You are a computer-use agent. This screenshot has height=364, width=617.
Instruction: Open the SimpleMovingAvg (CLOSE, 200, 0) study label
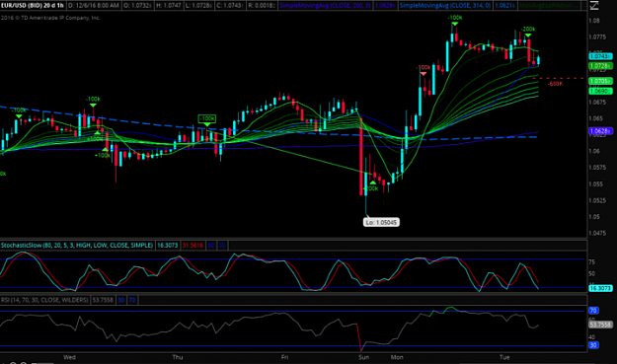coord(325,6)
